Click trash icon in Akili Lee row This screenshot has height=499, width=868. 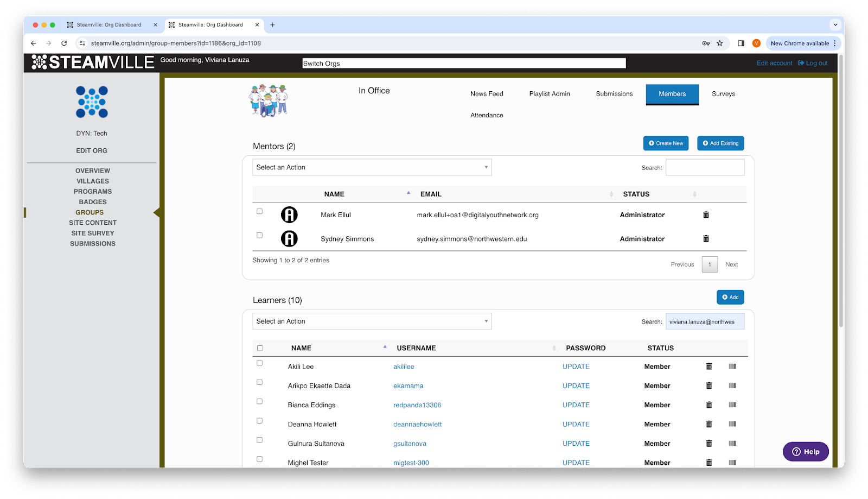click(709, 367)
